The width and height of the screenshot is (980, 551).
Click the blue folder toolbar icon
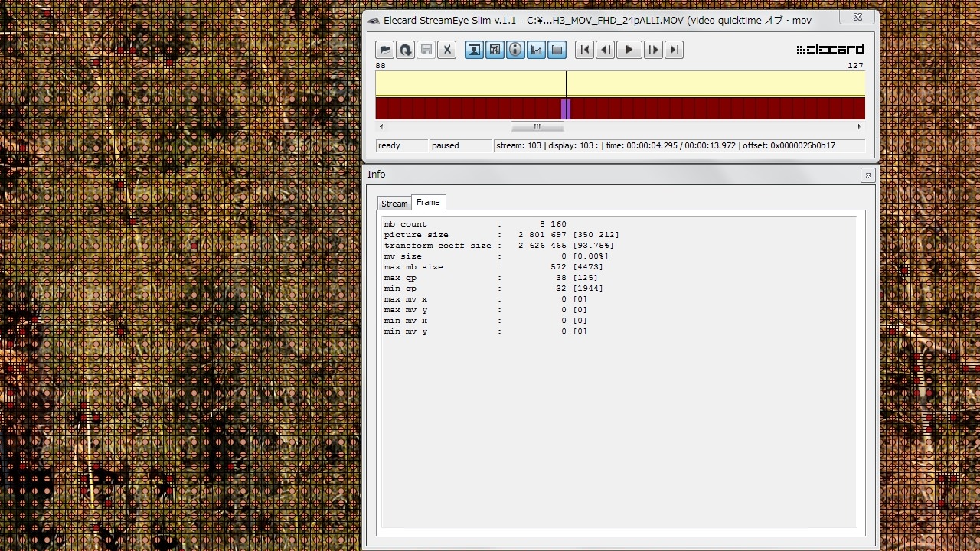[557, 50]
